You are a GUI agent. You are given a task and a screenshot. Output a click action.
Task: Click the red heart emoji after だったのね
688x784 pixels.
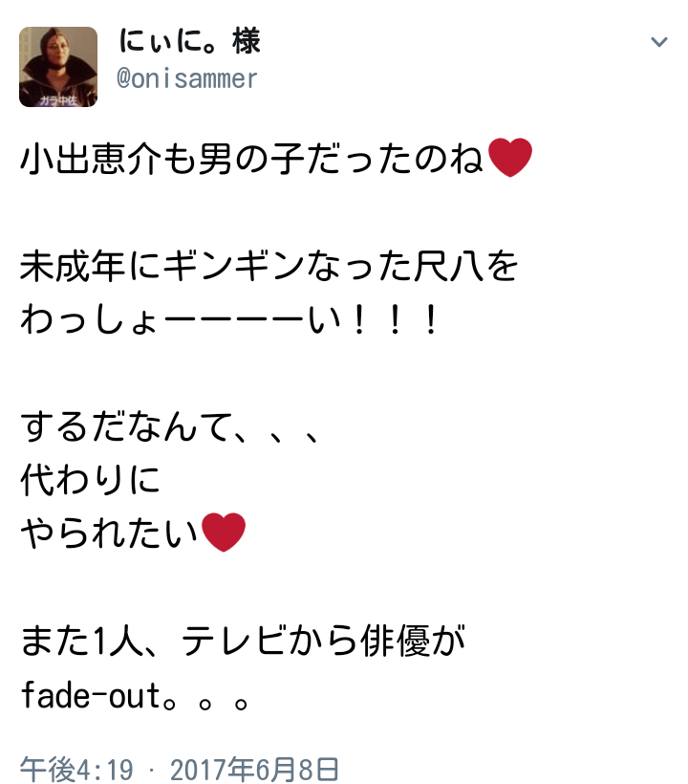click(x=509, y=158)
